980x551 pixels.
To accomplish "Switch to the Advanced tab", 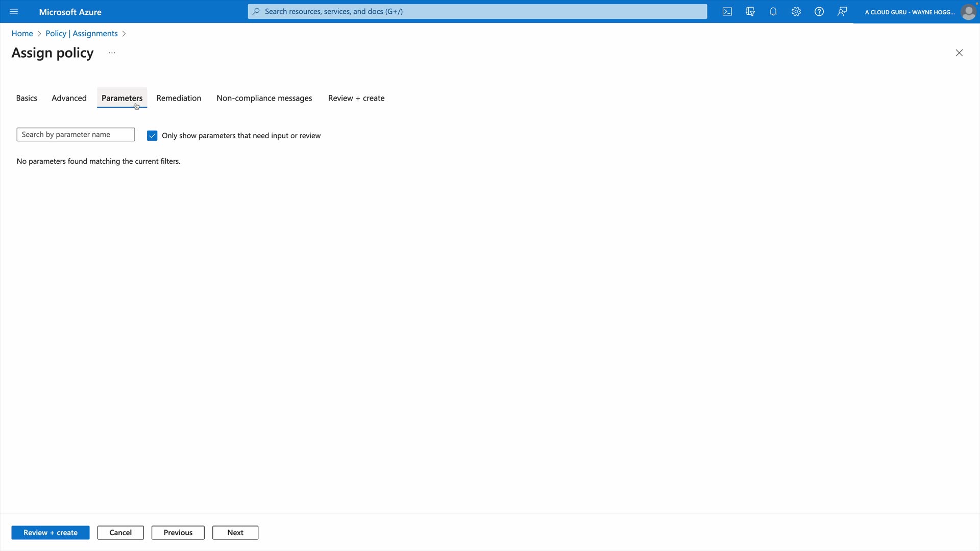I will click(69, 98).
